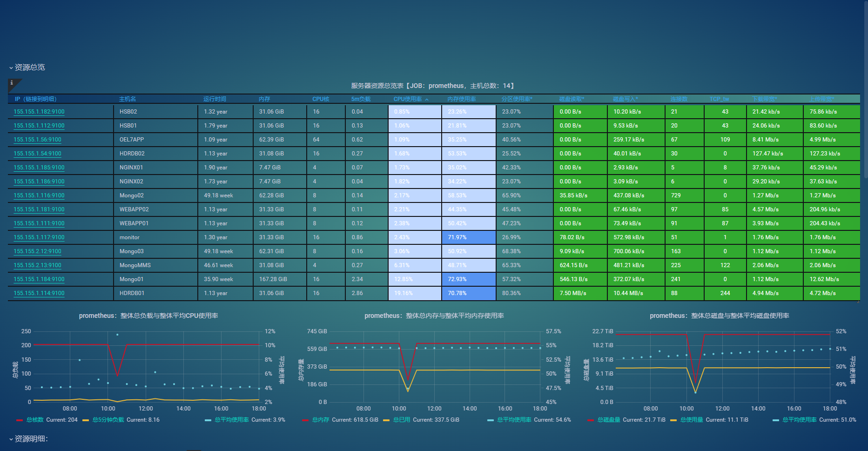868x451 pixels.
Task: Sort table by 下载带宽 column header
Action: 765,99
